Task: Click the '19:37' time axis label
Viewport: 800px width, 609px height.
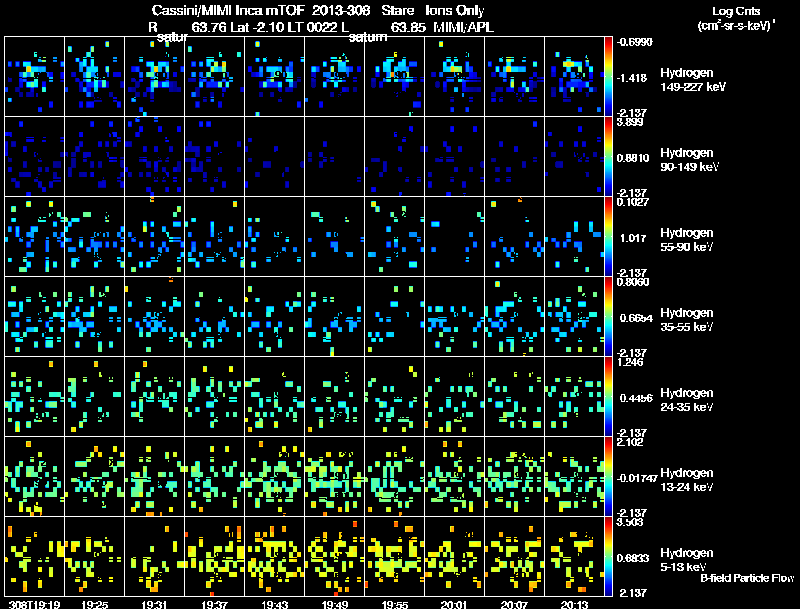Action: (215, 604)
